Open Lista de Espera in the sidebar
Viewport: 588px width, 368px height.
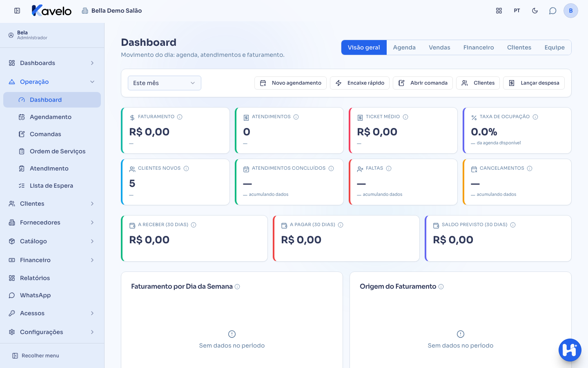(52, 186)
